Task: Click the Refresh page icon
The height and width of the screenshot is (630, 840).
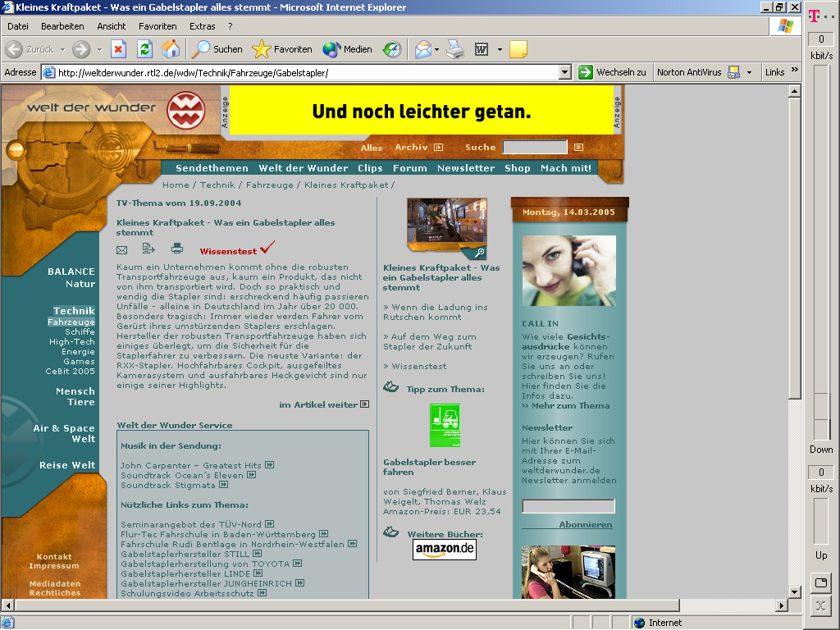Action: (144, 49)
